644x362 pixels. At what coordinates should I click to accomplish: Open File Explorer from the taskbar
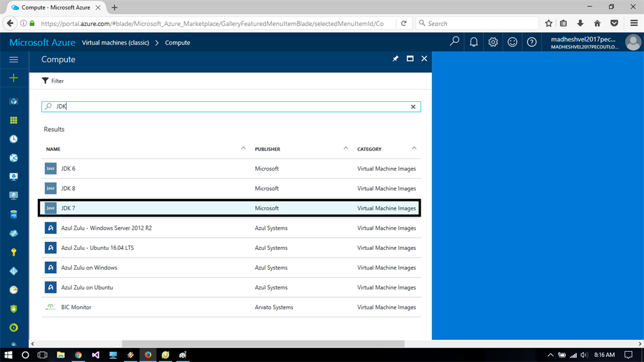click(x=61, y=354)
